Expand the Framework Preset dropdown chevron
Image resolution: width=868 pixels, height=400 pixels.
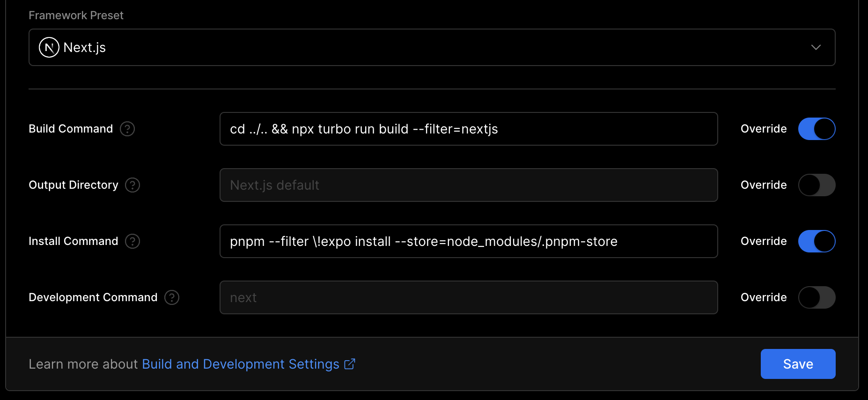tap(816, 47)
